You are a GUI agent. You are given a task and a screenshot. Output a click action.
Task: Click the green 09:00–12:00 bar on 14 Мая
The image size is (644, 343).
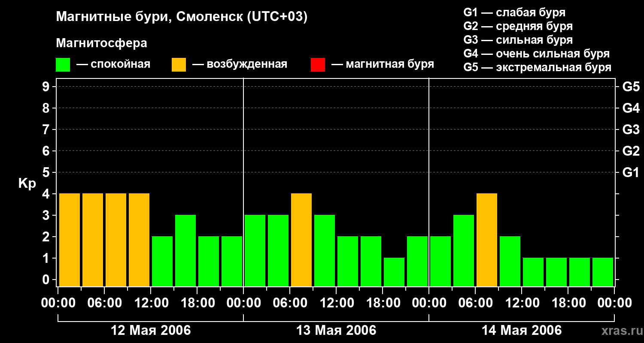510,261
